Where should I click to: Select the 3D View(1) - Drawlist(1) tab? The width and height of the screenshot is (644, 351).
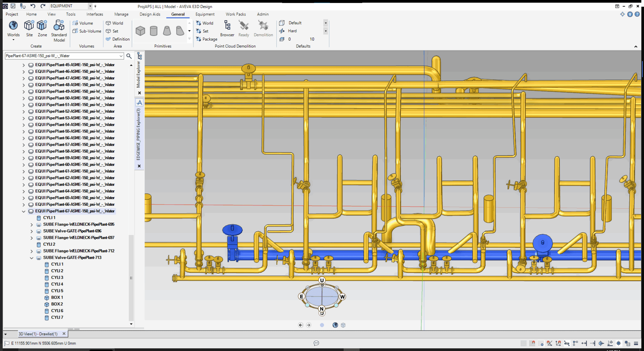coord(38,334)
